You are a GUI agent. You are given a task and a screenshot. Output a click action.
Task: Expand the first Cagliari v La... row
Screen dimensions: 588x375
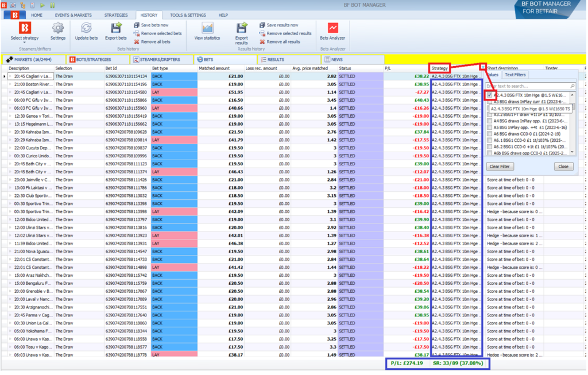coord(10,76)
